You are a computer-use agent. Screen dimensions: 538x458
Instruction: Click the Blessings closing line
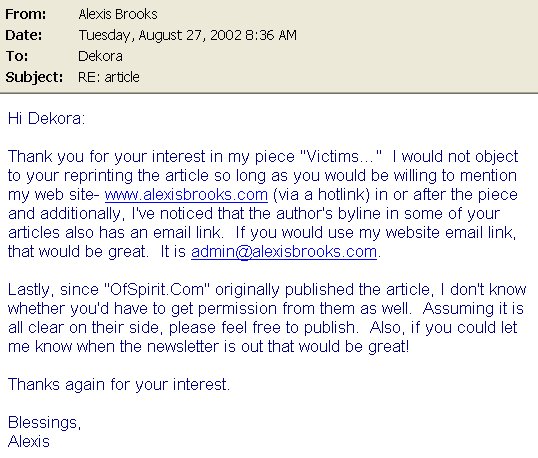coord(44,423)
